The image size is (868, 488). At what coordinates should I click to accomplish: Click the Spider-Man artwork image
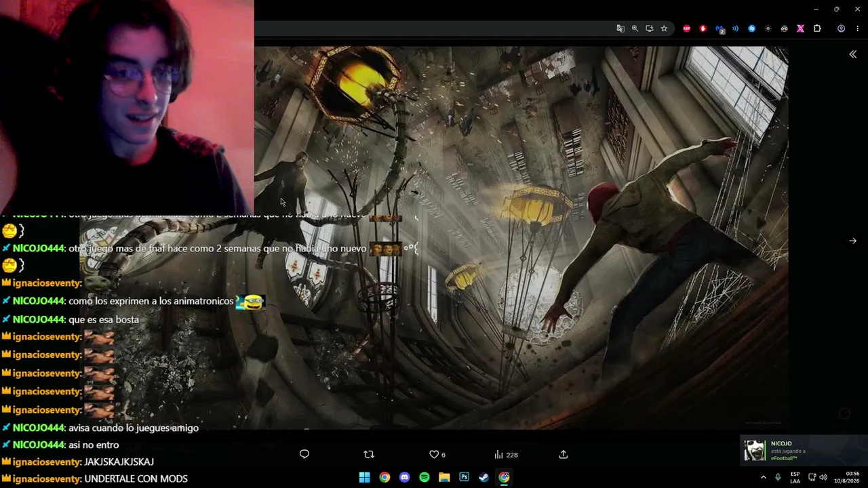(x=521, y=237)
